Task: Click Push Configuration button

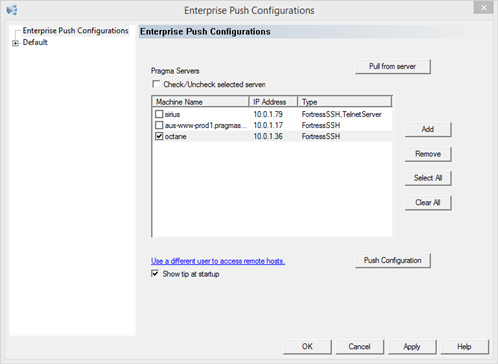Action: [x=393, y=260]
